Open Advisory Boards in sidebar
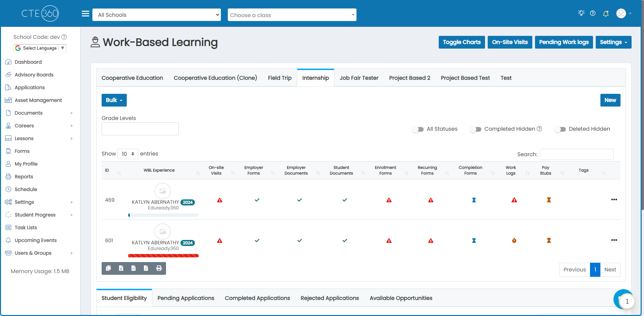The image size is (644, 316). click(x=34, y=75)
